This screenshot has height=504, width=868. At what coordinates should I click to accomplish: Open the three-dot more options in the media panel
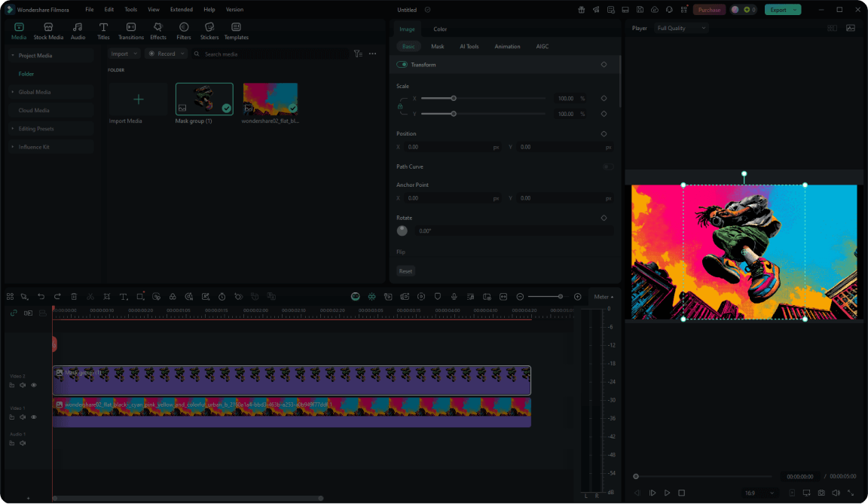pos(372,53)
